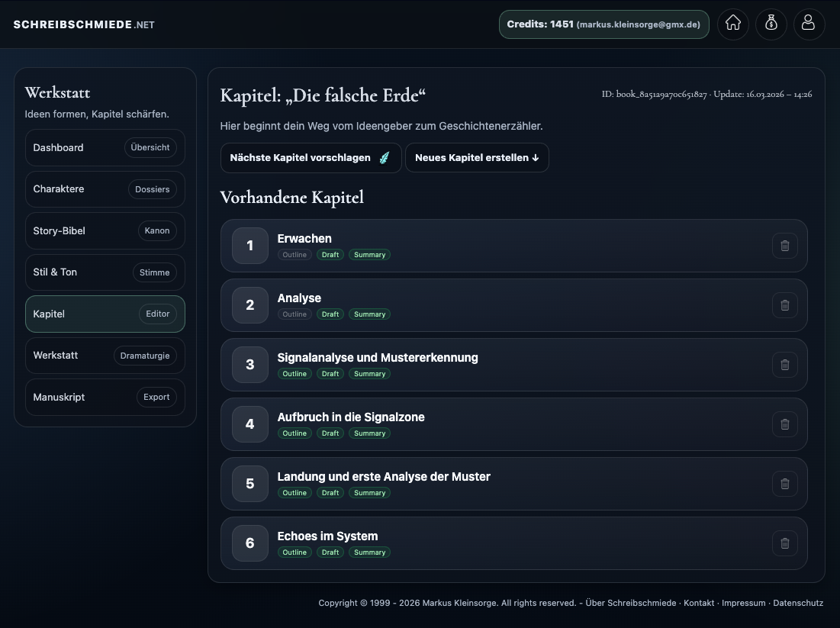Click the Datenschutz footer link
The image size is (840, 628).
(798, 603)
